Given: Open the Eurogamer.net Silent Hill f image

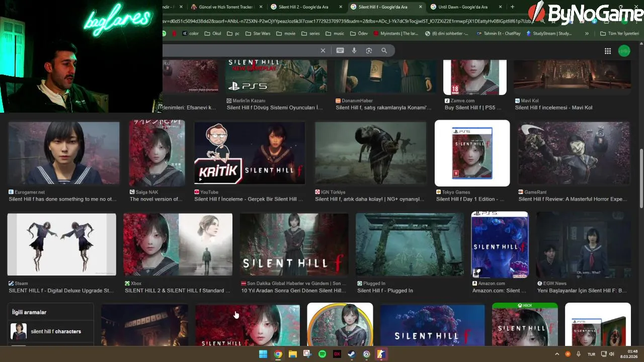Looking at the screenshot, I should coord(64,153).
